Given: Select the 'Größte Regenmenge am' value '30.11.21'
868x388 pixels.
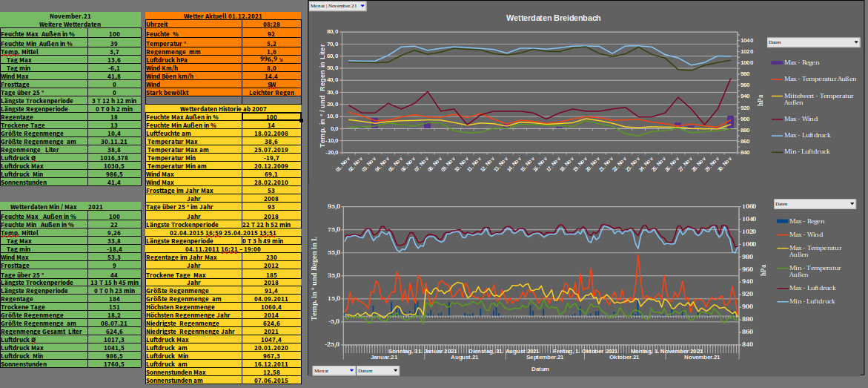Looking at the screenshot, I should (115, 142).
